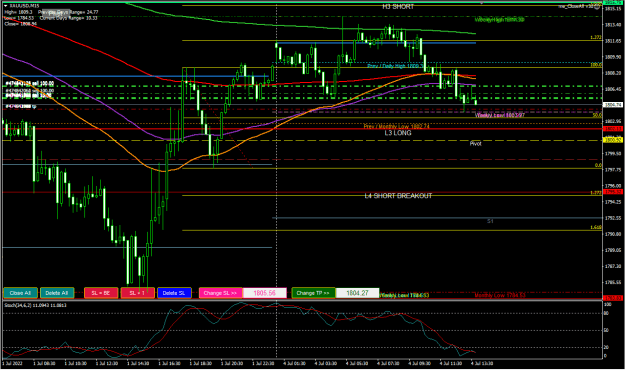The height and width of the screenshot is (370, 625).
Task: Click the 1 Jul 16:30 time axis label
Action: 169,364
